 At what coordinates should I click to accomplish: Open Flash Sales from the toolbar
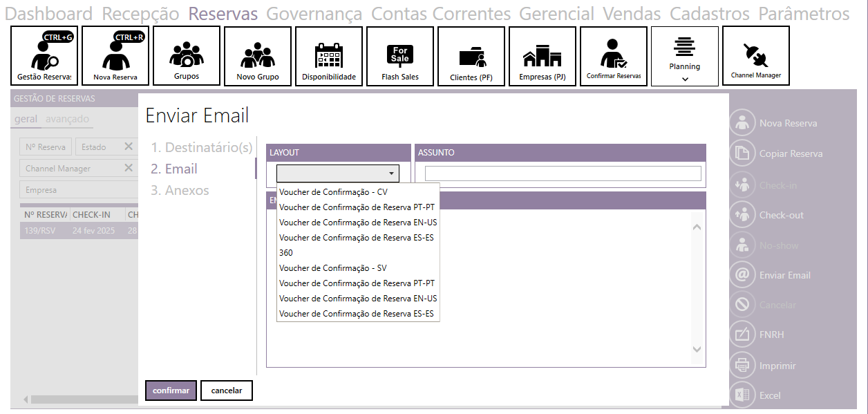pyautogui.click(x=400, y=56)
